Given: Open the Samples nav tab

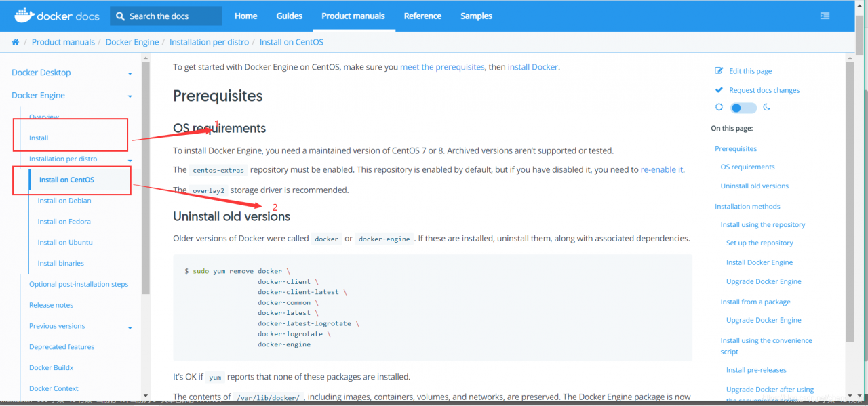Looking at the screenshot, I should 476,16.
